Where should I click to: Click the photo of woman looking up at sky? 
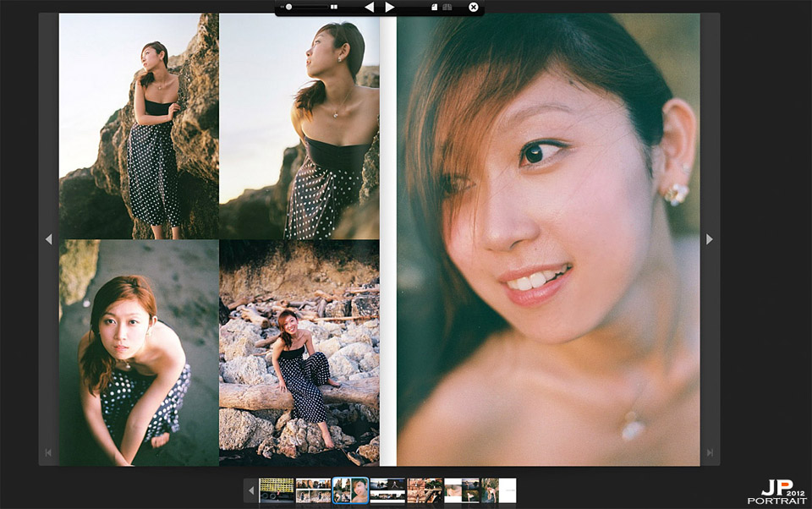coord(299,126)
